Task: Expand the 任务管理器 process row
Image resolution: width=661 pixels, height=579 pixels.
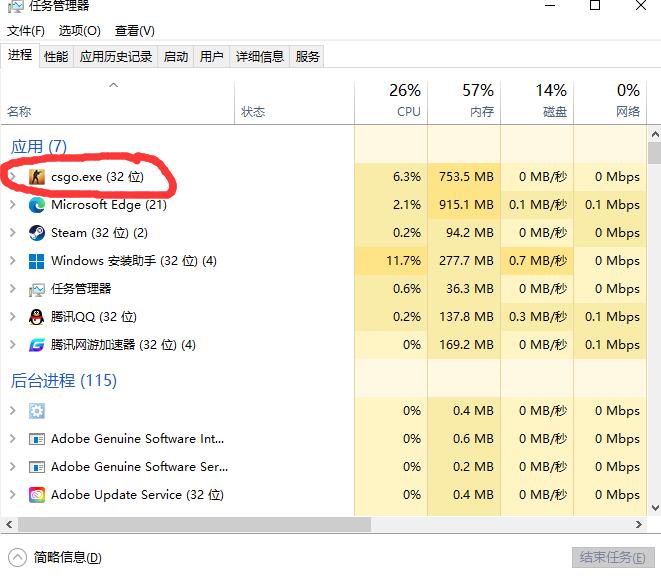Action: 13,289
